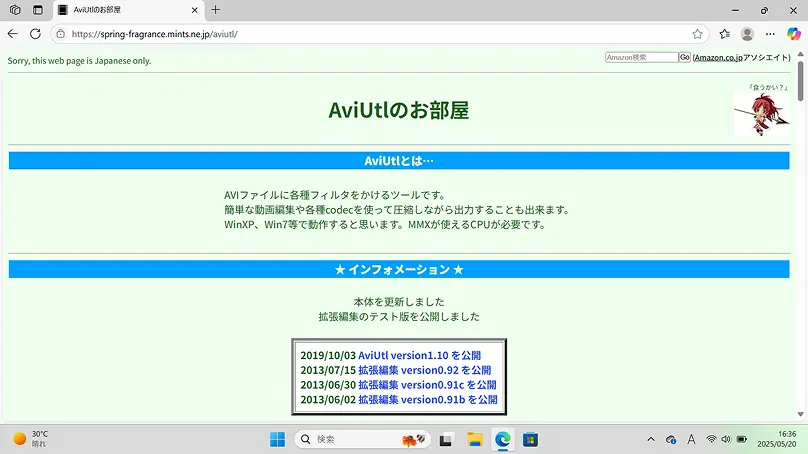Image resolution: width=808 pixels, height=454 pixels.
Task: Focus the Amazon検索 input field
Action: (641, 57)
